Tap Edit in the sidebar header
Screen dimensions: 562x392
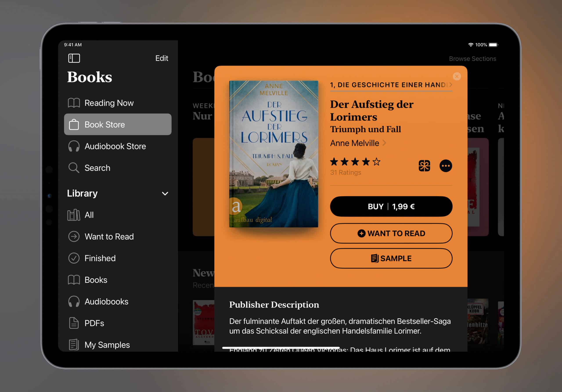pyautogui.click(x=162, y=58)
